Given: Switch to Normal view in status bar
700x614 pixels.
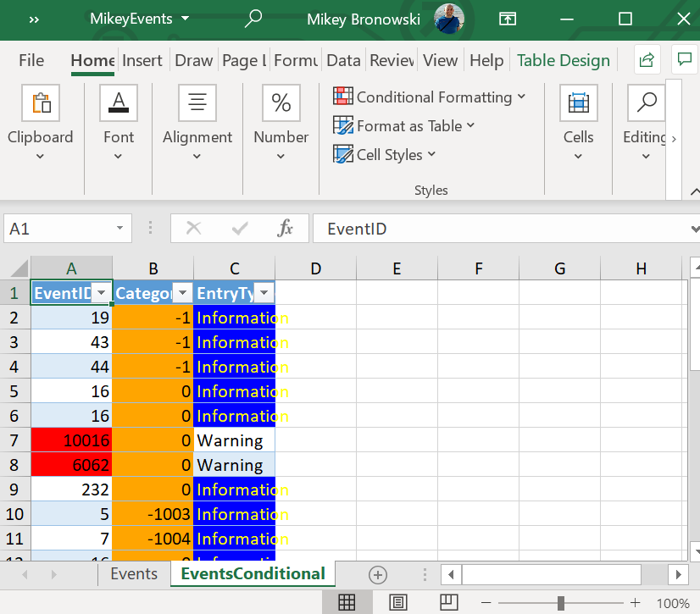Looking at the screenshot, I should [346, 602].
